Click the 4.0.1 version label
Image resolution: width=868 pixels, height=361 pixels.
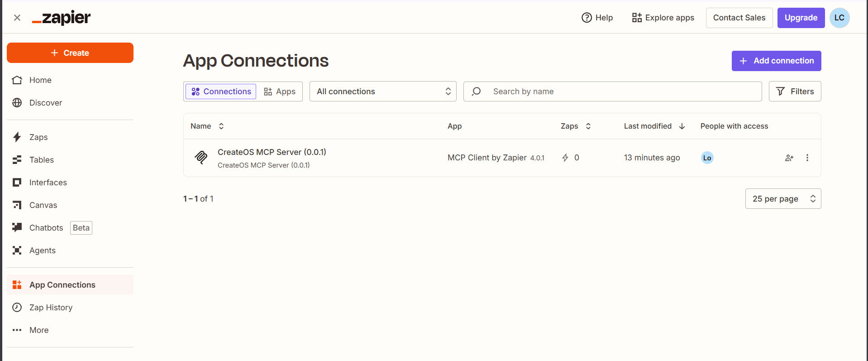coord(537,158)
